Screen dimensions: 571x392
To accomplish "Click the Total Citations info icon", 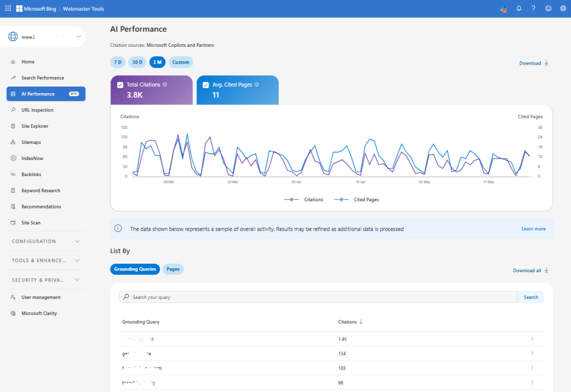I will tap(165, 85).
